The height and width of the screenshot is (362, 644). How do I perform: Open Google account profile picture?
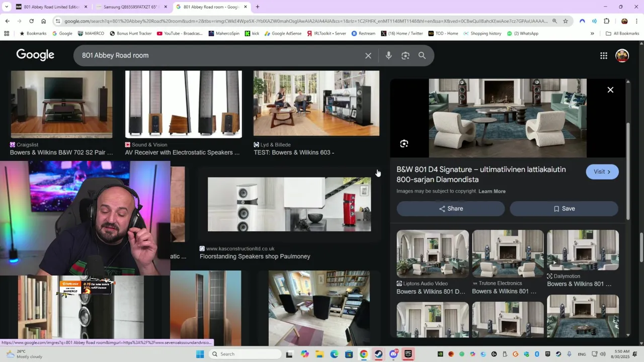pyautogui.click(x=622, y=55)
